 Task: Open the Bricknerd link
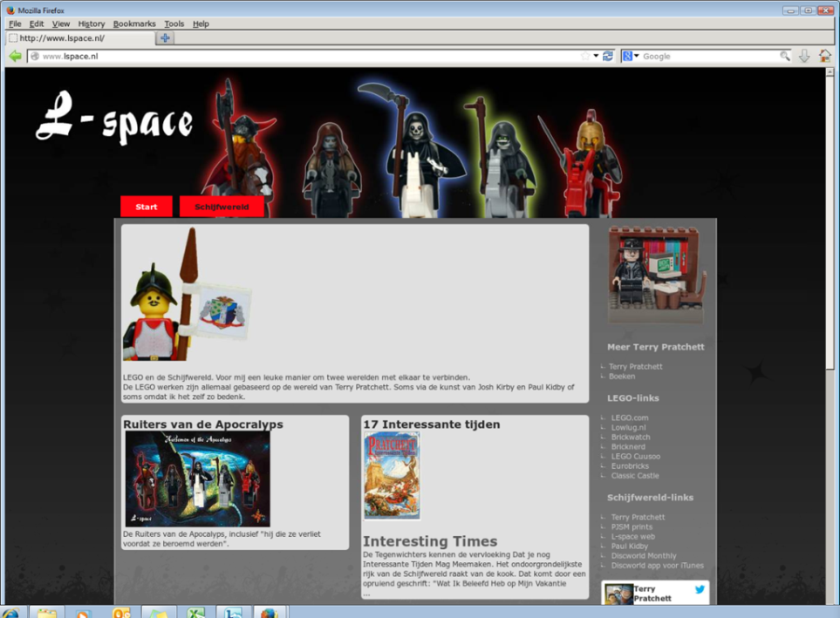[628, 446]
